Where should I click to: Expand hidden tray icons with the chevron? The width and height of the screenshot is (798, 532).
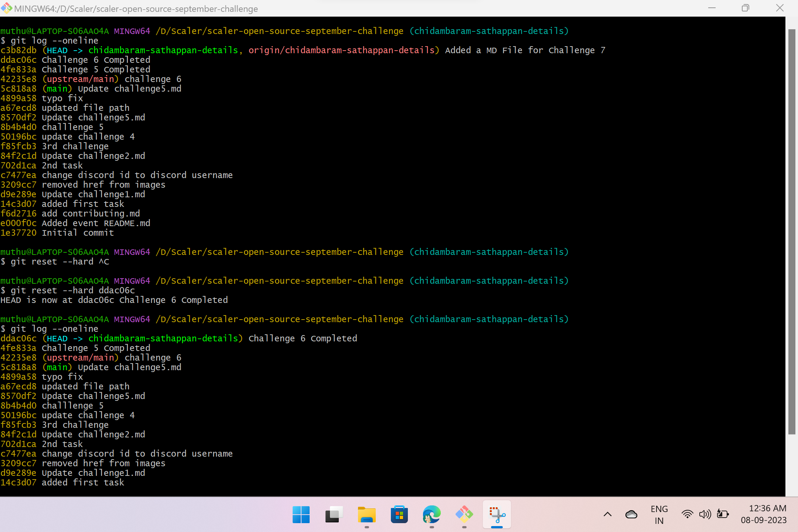[x=607, y=514]
